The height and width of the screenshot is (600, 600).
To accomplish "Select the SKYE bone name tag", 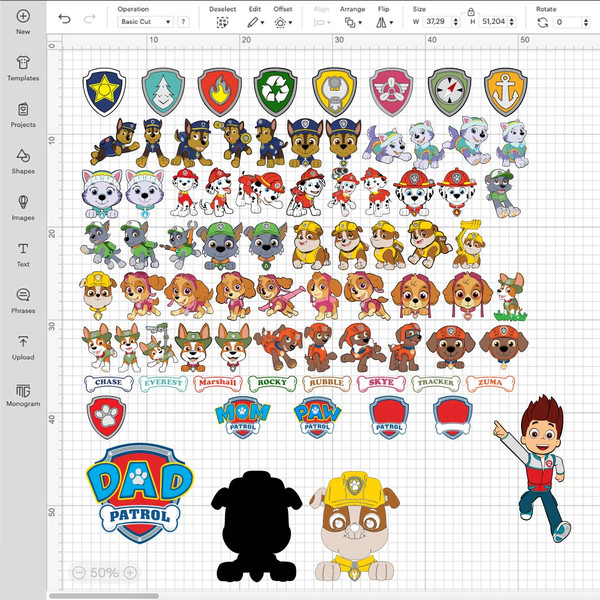I will (x=381, y=383).
